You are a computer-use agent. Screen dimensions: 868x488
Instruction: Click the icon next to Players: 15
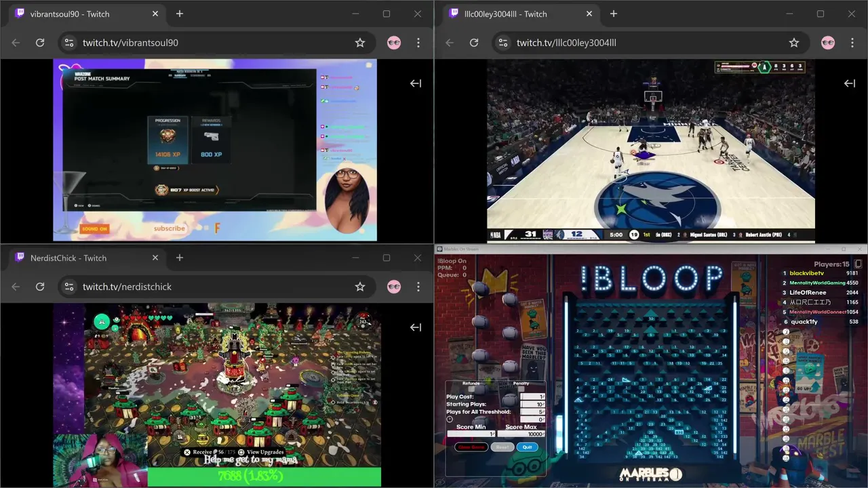click(858, 264)
